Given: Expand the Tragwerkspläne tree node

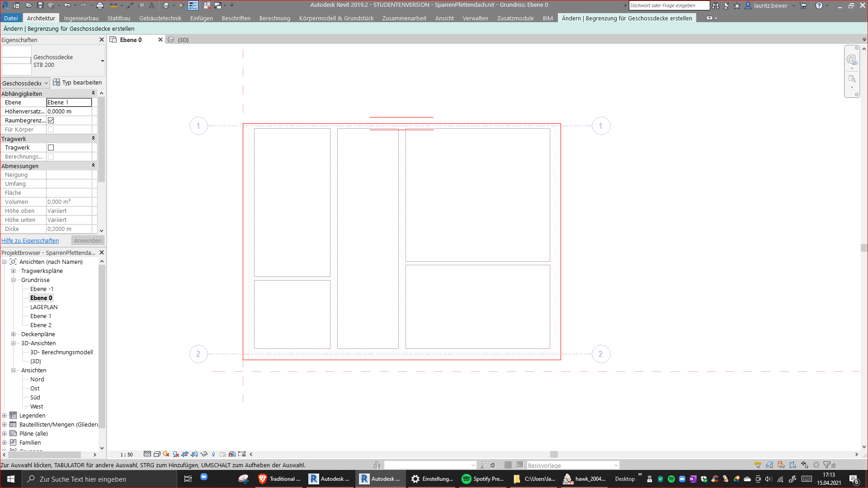Looking at the screenshot, I should click(x=13, y=271).
